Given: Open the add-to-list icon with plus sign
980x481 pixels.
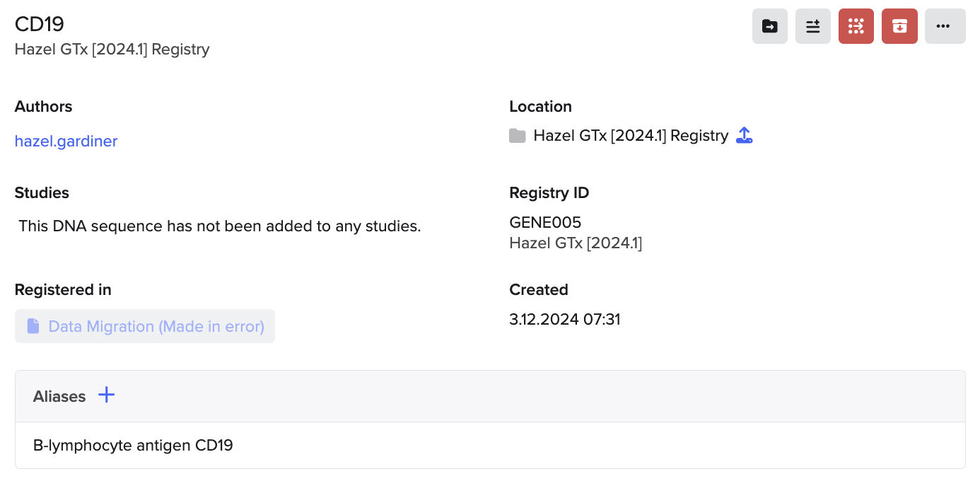Looking at the screenshot, I should [x=813, y=26].
